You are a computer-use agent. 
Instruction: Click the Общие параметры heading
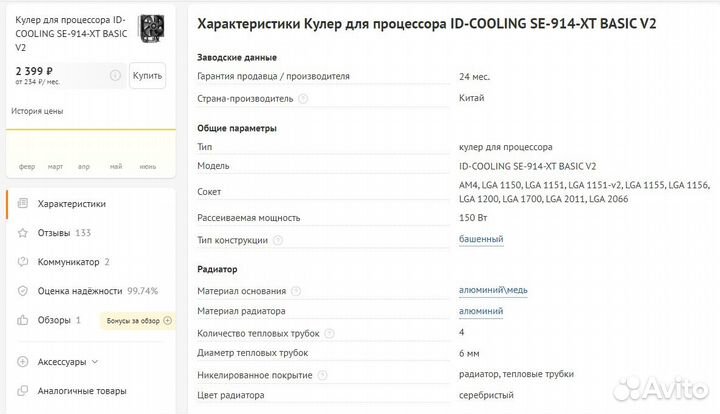[x=237, y=128]
